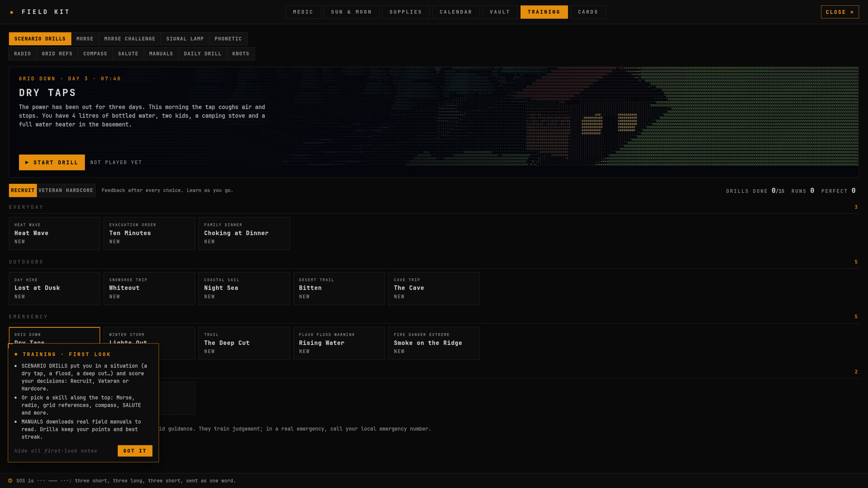Open the Vault section
The width and height of the screenshot is (868, 488).
pos(500,12)
